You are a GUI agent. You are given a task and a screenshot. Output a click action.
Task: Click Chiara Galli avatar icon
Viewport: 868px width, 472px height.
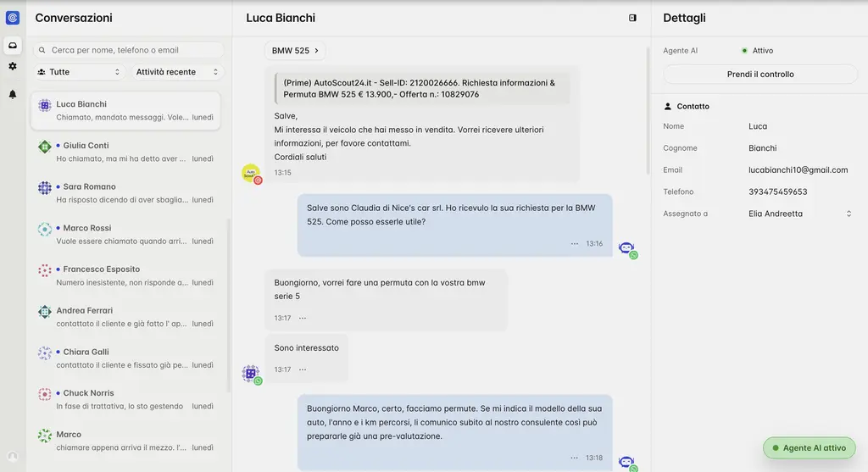tap(45, 353)
